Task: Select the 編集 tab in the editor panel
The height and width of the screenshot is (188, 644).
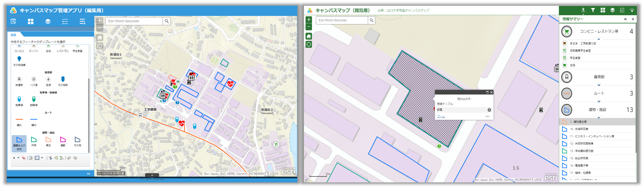Action: (13, 35)
